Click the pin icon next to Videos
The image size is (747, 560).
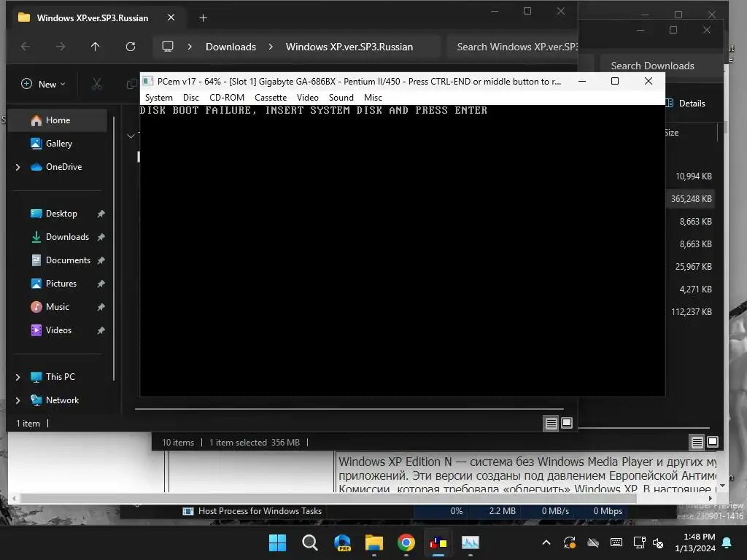pyautogui.click(x=101, y=330)
